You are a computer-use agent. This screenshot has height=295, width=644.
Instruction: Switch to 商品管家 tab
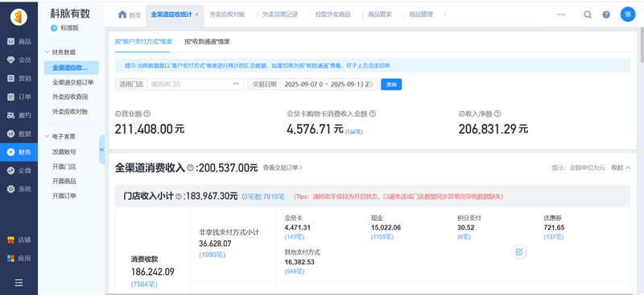coord(380,15)
